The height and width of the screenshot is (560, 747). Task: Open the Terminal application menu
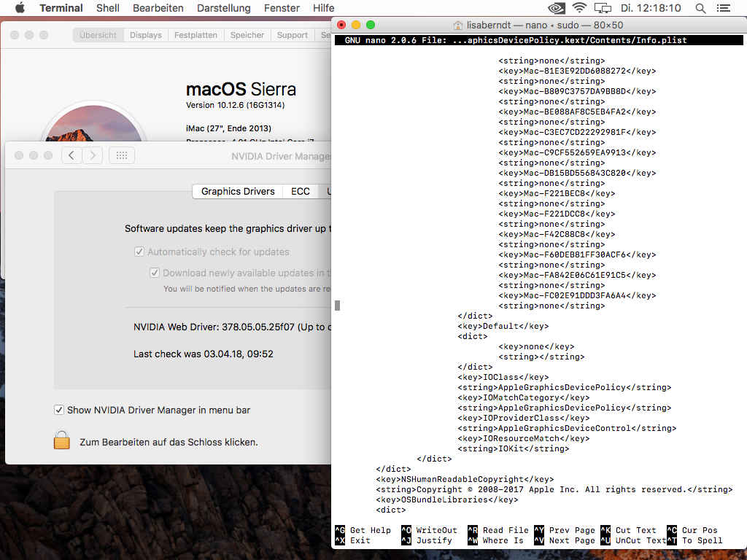[x=61, y=8]
